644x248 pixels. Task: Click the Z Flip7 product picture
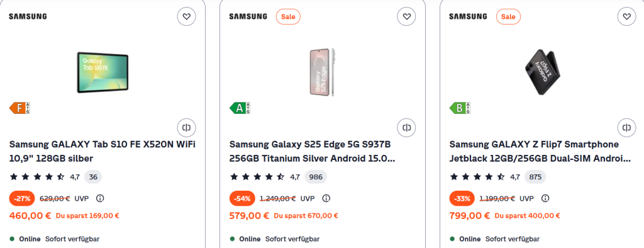[x=543, y=72]
